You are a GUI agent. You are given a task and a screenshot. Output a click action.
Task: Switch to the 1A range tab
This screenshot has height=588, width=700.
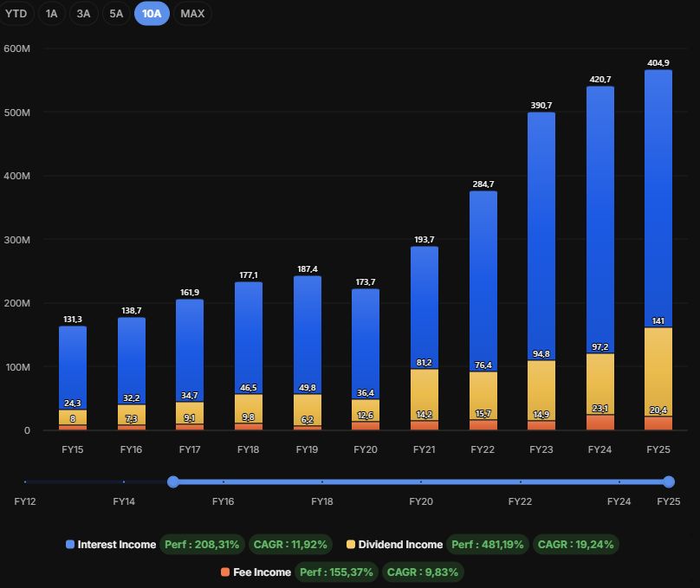coord(51,14)
